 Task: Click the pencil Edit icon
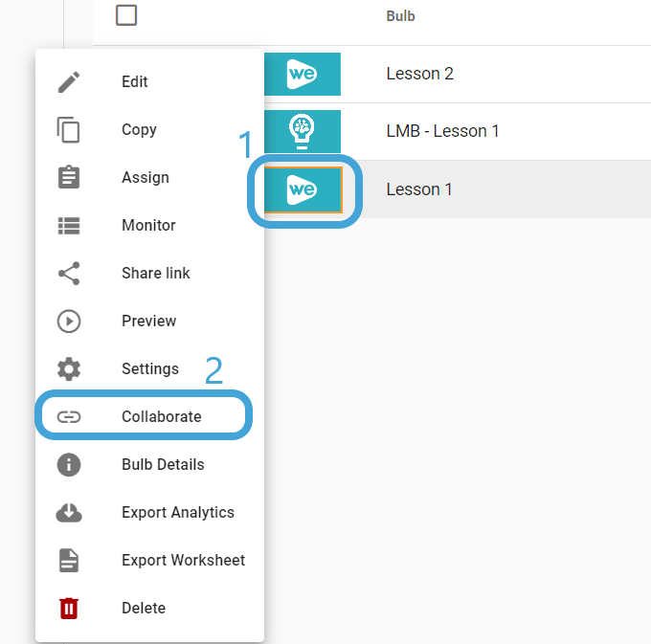pyautogui.click(x=69, y=81)
